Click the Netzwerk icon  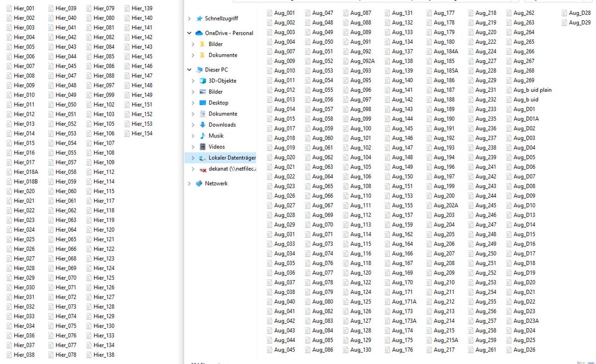199,183
